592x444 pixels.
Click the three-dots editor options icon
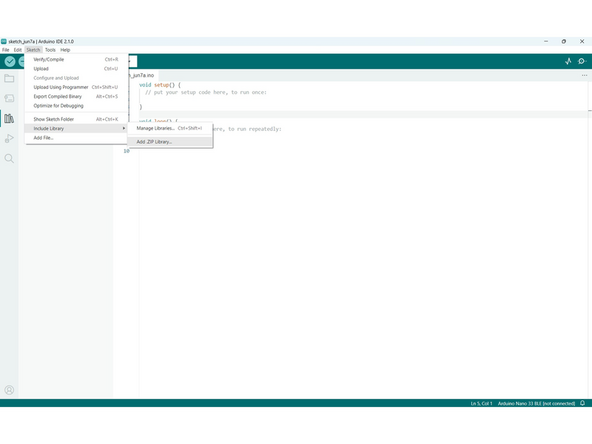click(584, 75)
